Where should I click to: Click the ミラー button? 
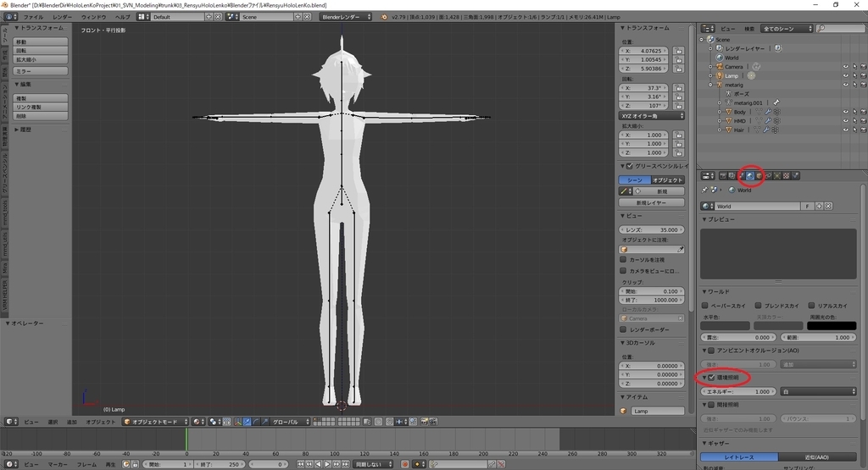coord(41,71)
